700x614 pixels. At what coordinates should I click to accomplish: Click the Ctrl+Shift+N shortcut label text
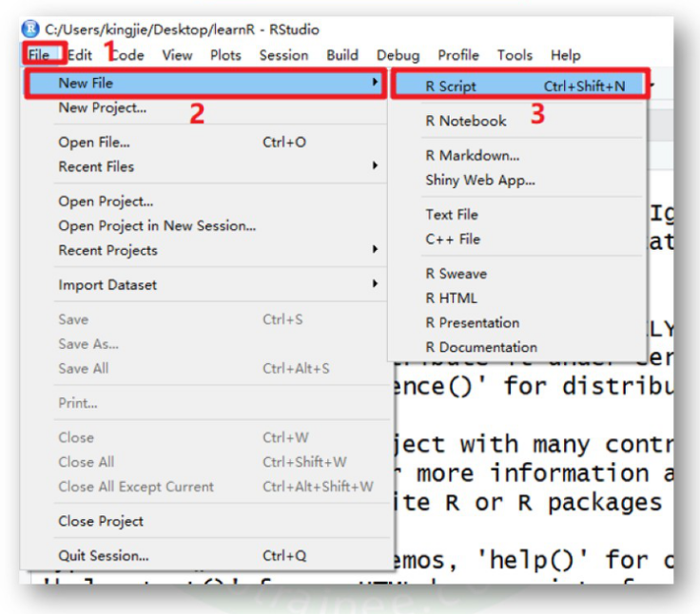(584, 86)
